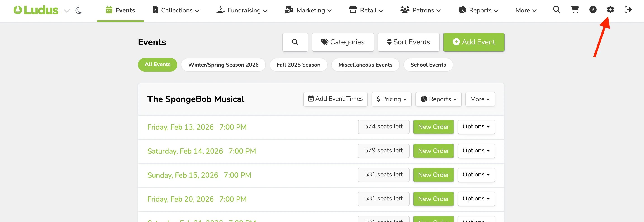The height and width of the screenshot is (222, 644).
Task: Expand the chevron beside the Ludus logo
Action: coord(67,11)
